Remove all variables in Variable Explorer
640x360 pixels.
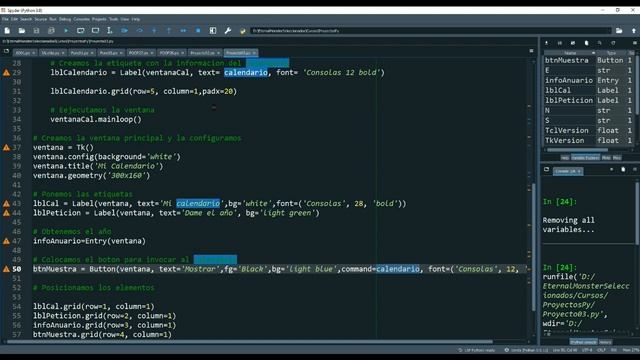pos(587,43)
